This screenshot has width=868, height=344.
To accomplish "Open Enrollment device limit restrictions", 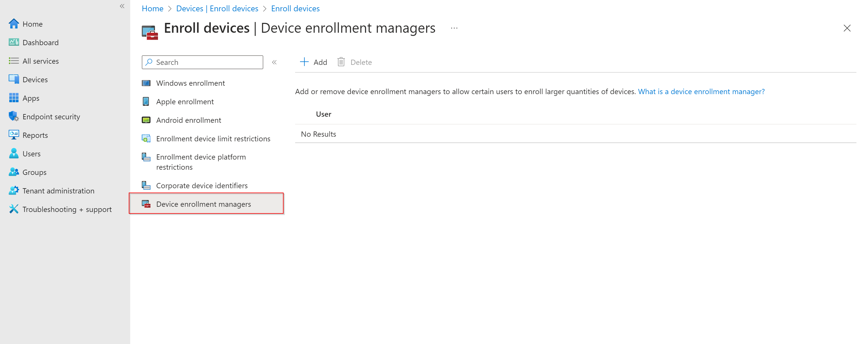I will [x=213, y=138].
